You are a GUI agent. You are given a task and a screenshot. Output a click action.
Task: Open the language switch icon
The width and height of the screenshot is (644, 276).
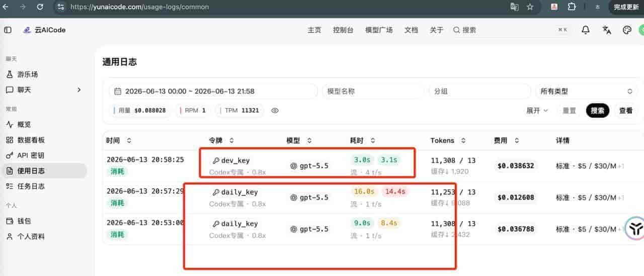tap(606, 30)
